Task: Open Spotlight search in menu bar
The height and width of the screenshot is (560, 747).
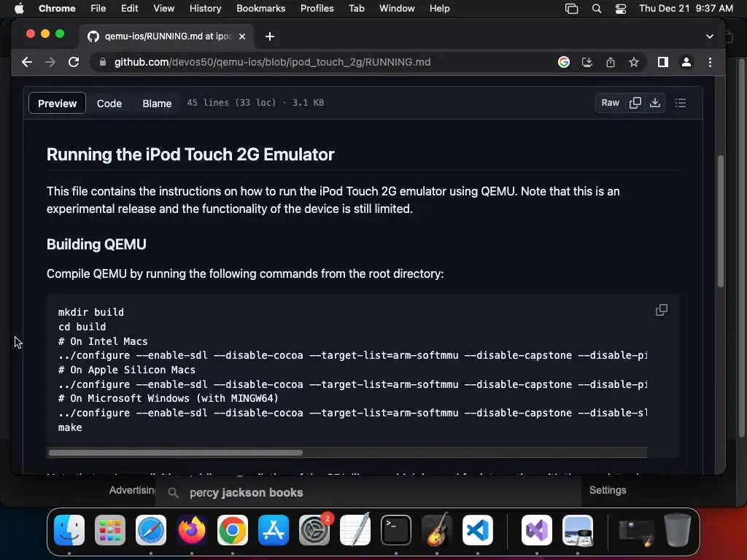Action: 597,9
